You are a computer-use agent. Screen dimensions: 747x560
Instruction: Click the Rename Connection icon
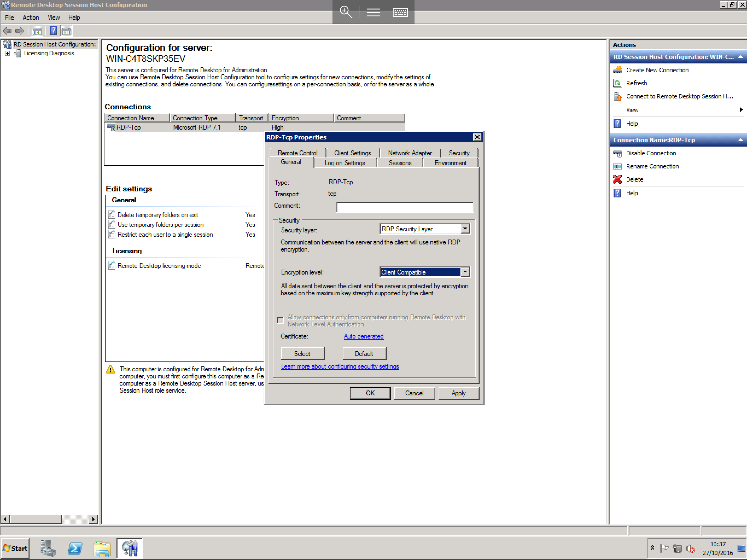[618, 167]
